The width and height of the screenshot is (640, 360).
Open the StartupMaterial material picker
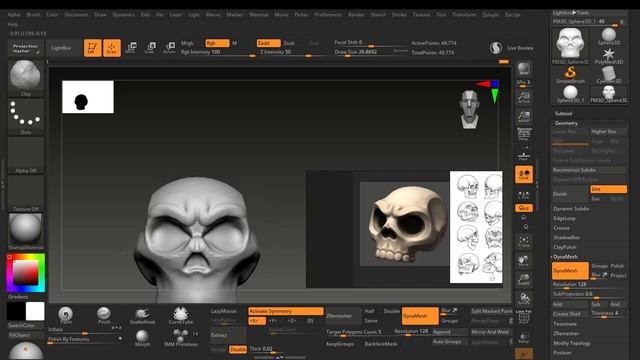25,231
